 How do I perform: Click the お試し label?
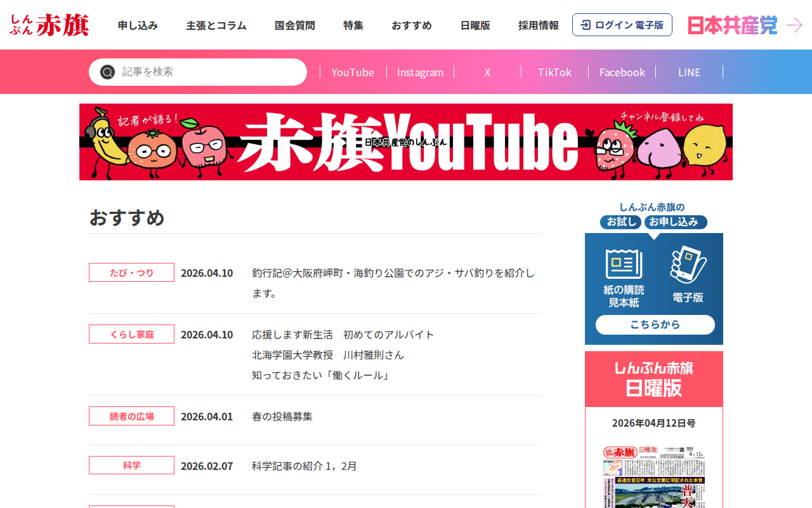tap(621, 222)
